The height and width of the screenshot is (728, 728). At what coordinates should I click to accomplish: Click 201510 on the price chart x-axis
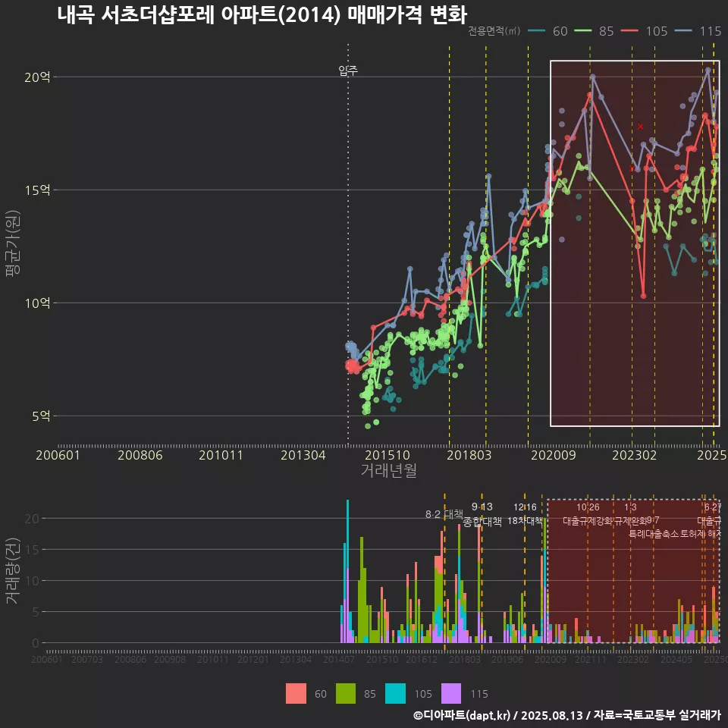388,455
